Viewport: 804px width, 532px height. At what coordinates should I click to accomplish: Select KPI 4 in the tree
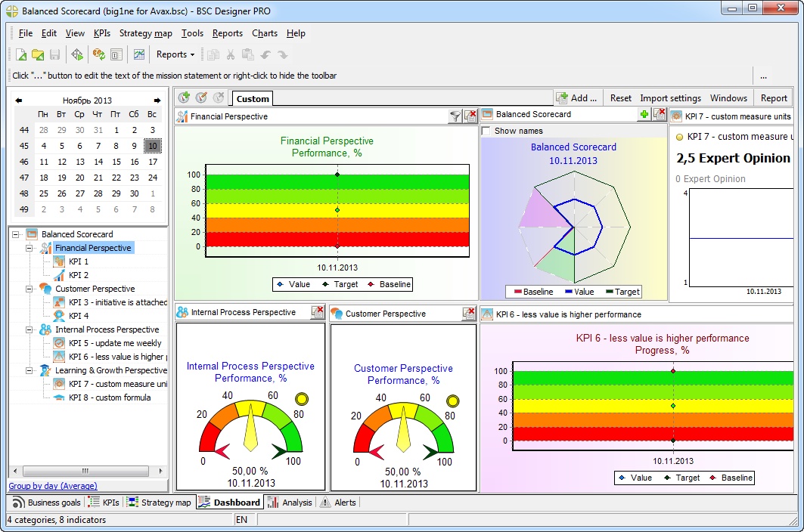[79, 316]
